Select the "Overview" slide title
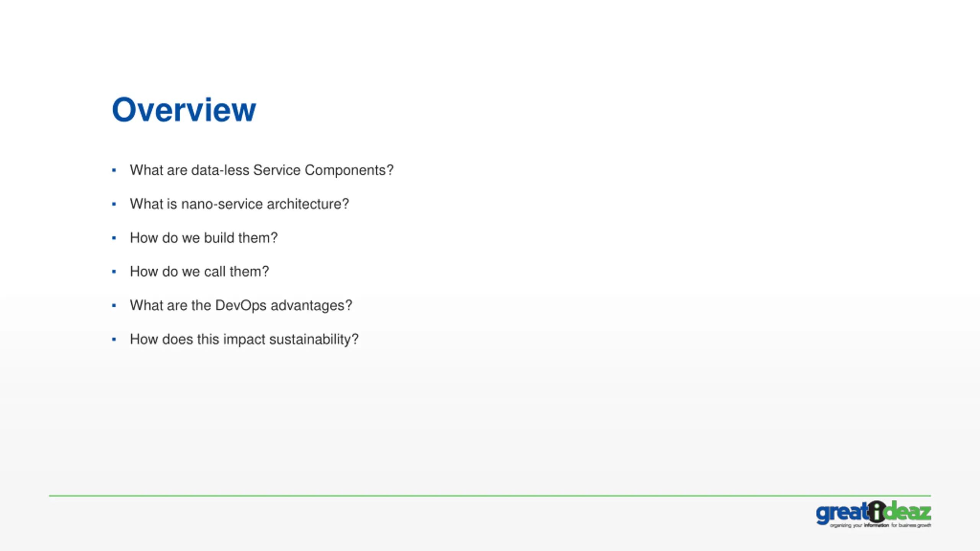The width and height of the screenshot is (980, 551). 184,110
